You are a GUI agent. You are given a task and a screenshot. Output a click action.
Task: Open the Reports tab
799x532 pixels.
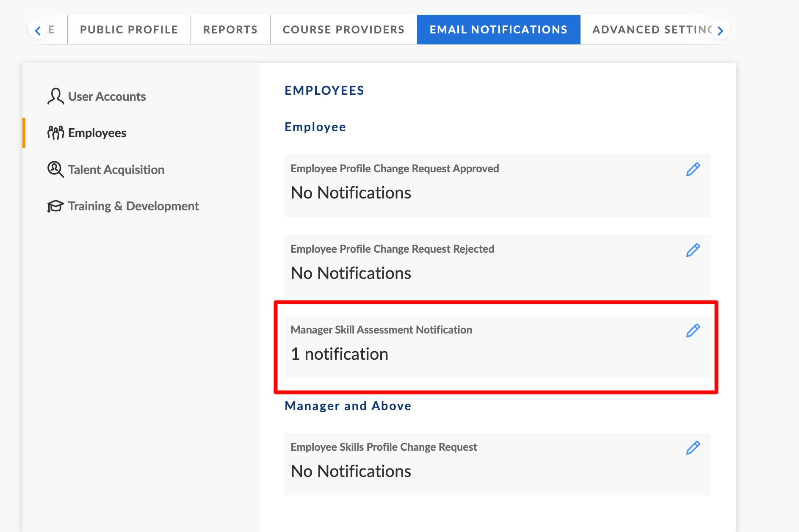coord(230,30)
